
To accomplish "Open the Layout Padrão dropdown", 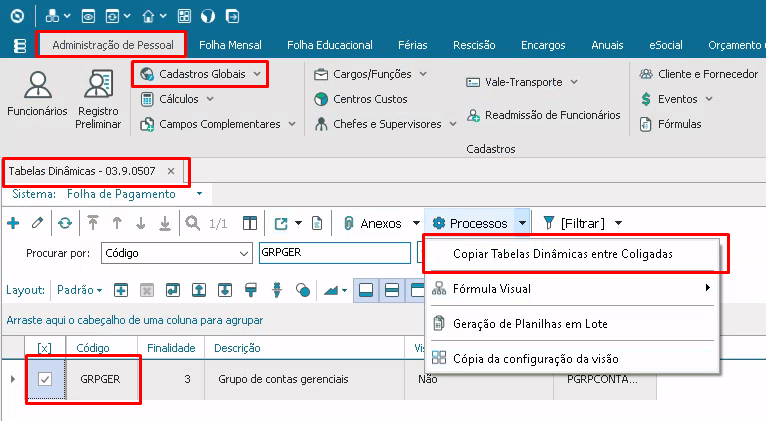I will pyautogui.click(x=80, y=290).
